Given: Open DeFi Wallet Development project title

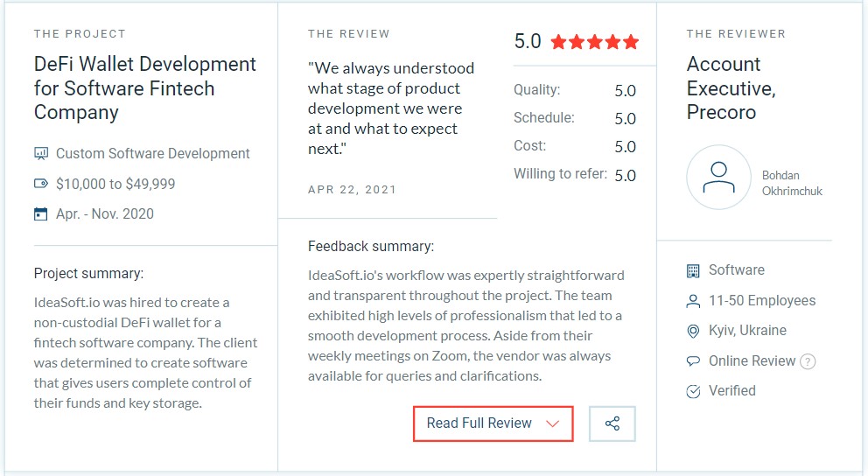Looking at the screenshot, I should click(145, 88).
